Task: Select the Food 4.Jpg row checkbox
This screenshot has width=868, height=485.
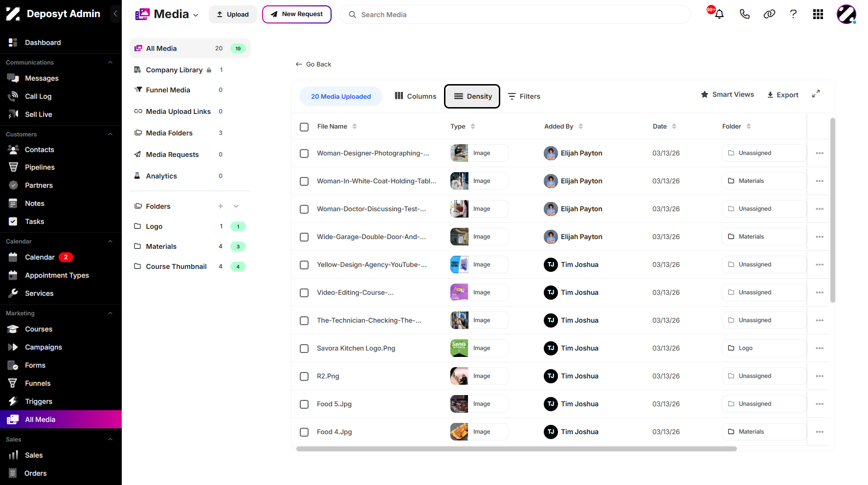Action: [x=304, y=432]
